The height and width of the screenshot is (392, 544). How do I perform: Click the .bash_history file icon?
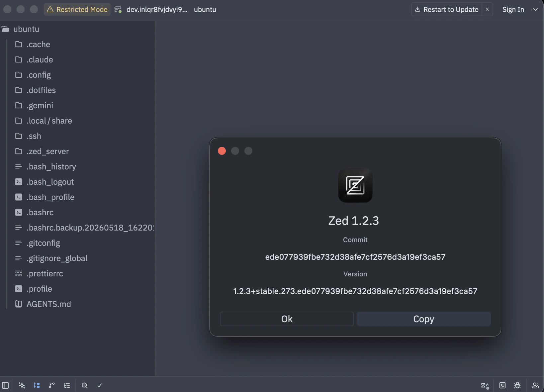19,166
